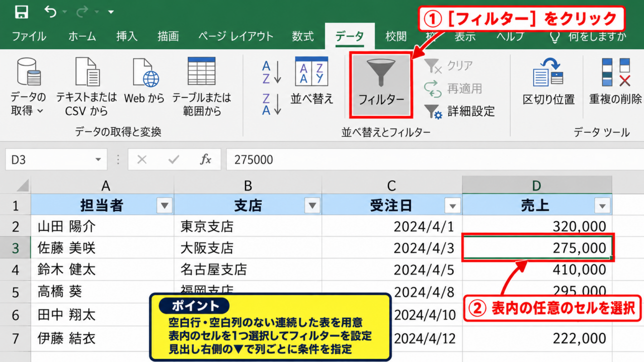Switch to the 挿入 tab
644x362 pixels.
coord(127,36)
